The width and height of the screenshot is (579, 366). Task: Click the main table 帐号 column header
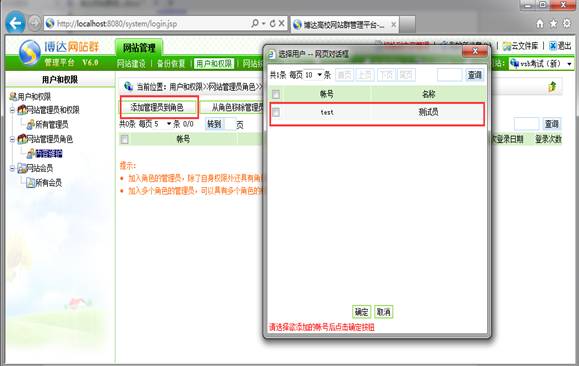183,139
